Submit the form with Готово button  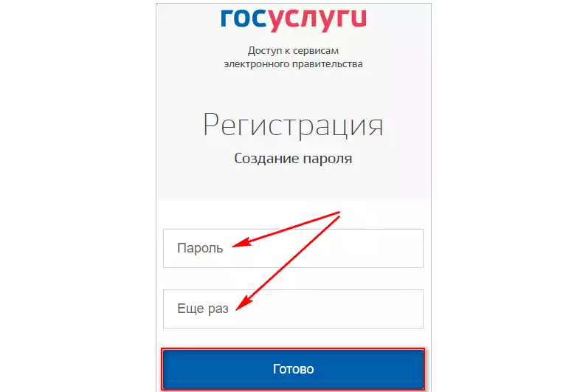[x=294, y=368]
